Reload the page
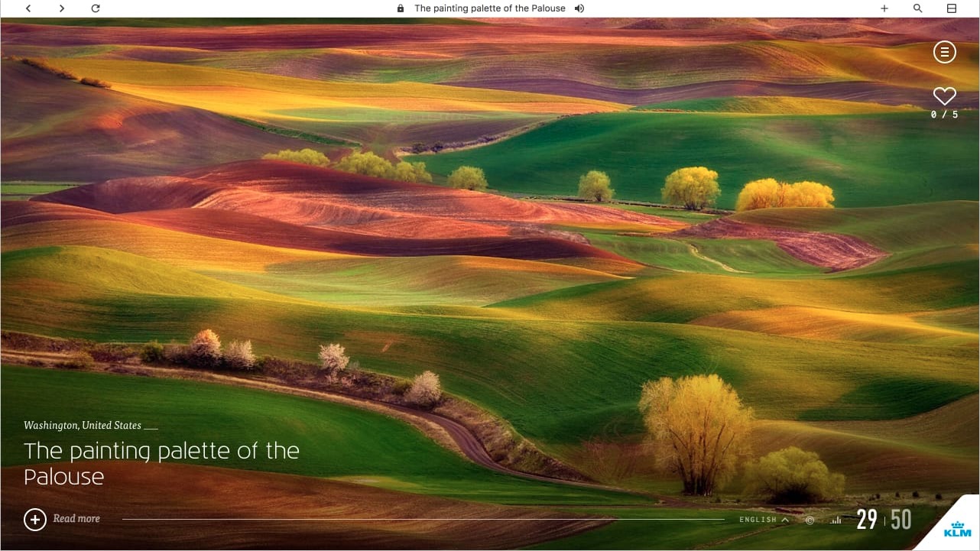980x551 pixels. click(x=96, y=8)
